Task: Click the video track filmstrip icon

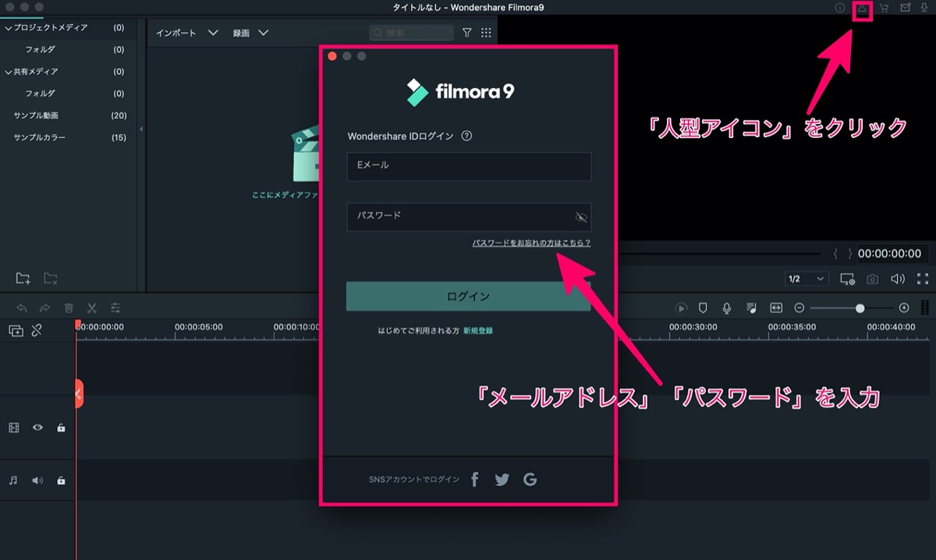Action: 13,427
